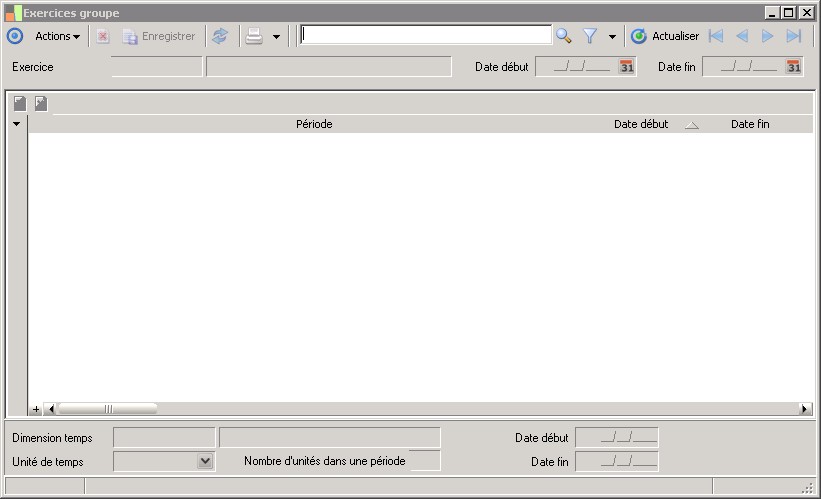The height and width of the screenshot is (499, 821).
Task: Open the Actions dropdown menu
Action: (58, 36)
